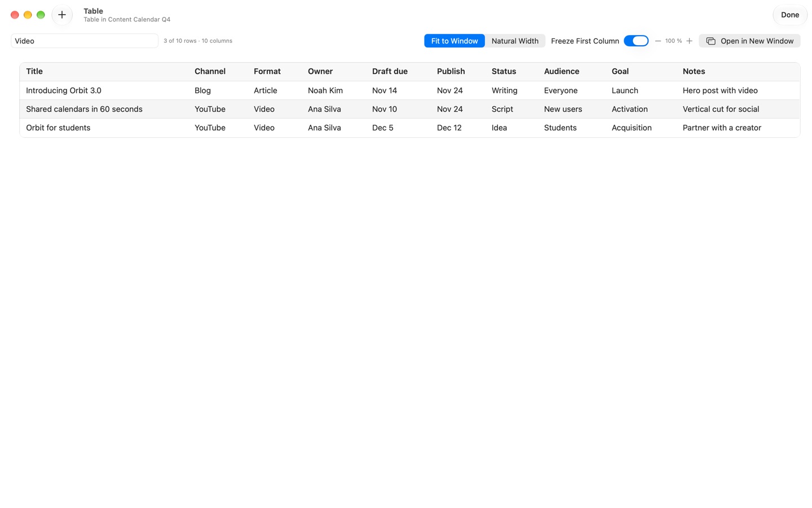This screenshot has height=508, width=812.
Task: Click the Hero post with video note
Action: 720,90
